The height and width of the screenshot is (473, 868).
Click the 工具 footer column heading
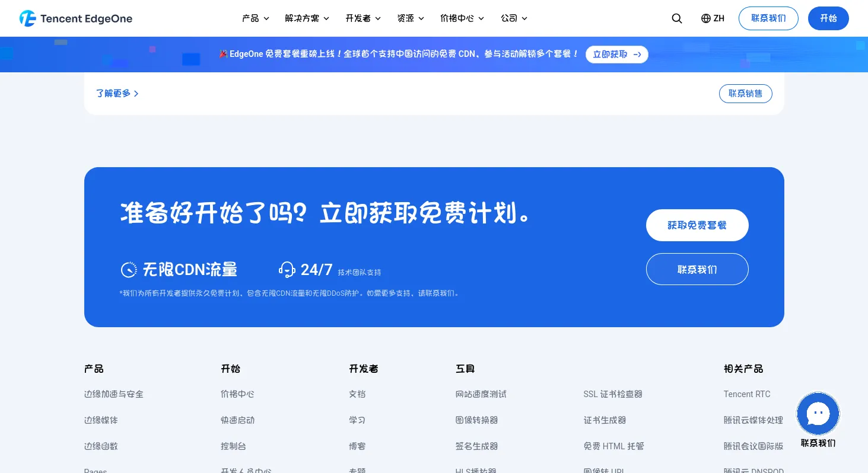(465, 369)
